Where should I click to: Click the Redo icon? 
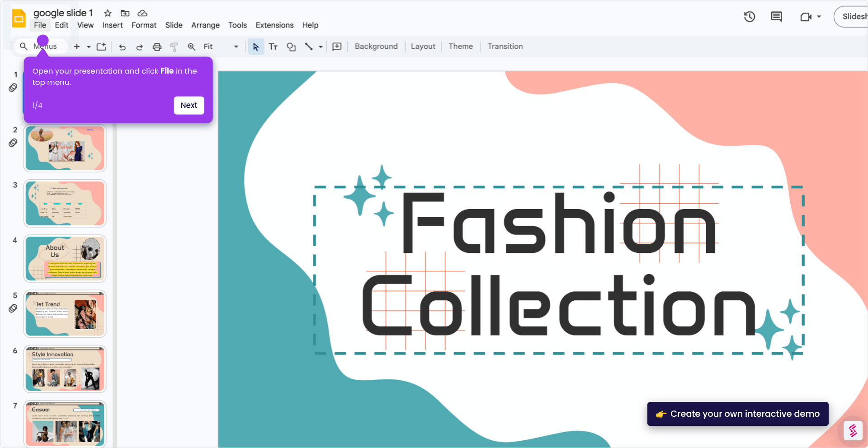(139, 47)
